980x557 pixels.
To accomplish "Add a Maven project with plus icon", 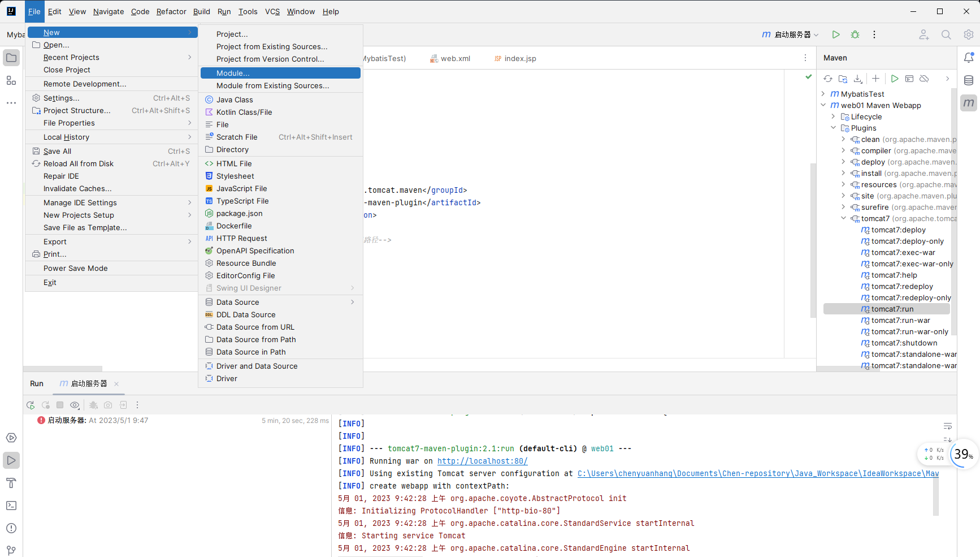I will pos(875,79).
